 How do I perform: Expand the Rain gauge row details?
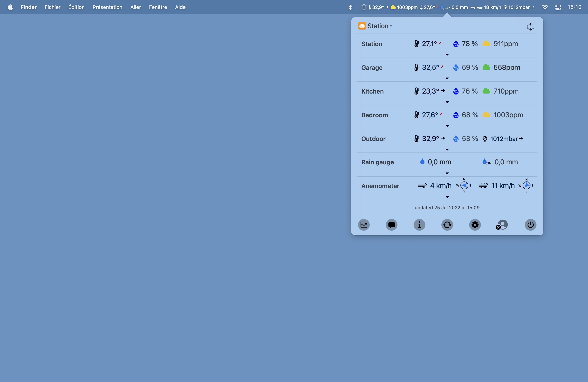[447, 173]
